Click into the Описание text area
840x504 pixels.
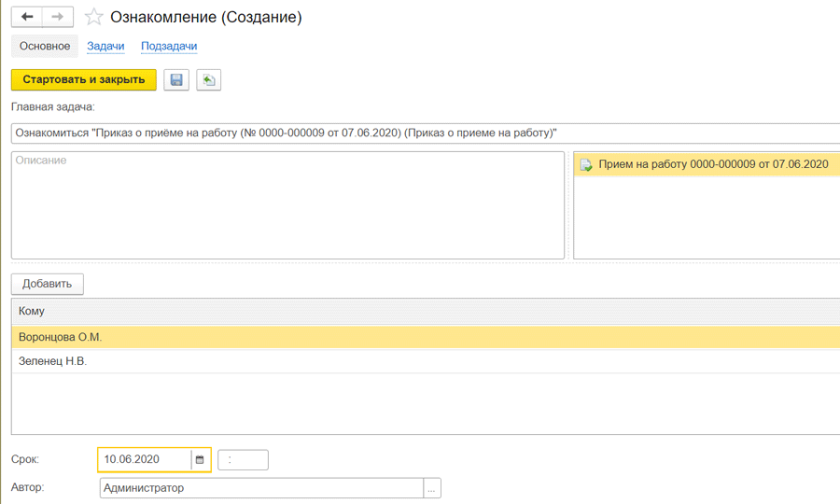[287, 205]
